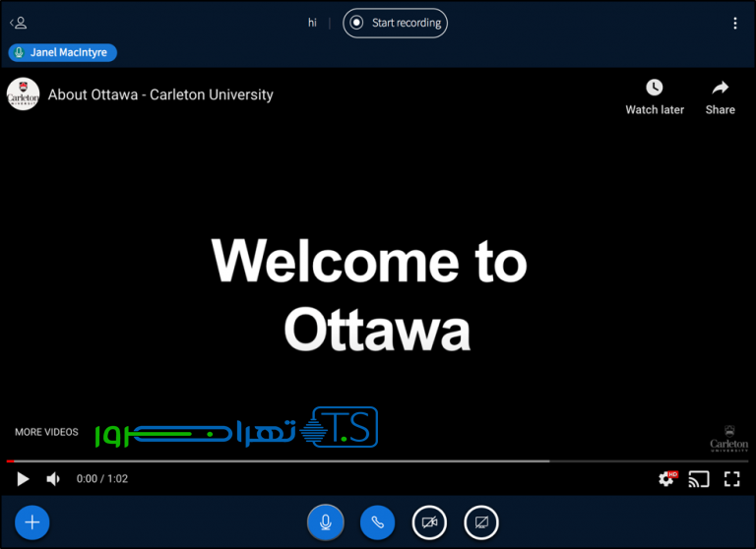
Task: Click the Janel MacIntyre talking indicator
Action: (x=63, y=52)
